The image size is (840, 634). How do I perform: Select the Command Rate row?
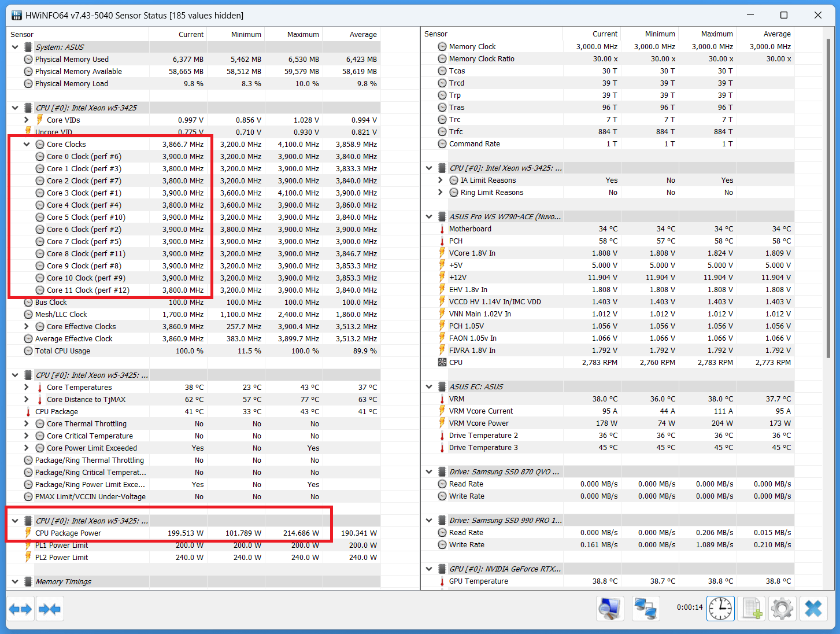click(608, 143)
